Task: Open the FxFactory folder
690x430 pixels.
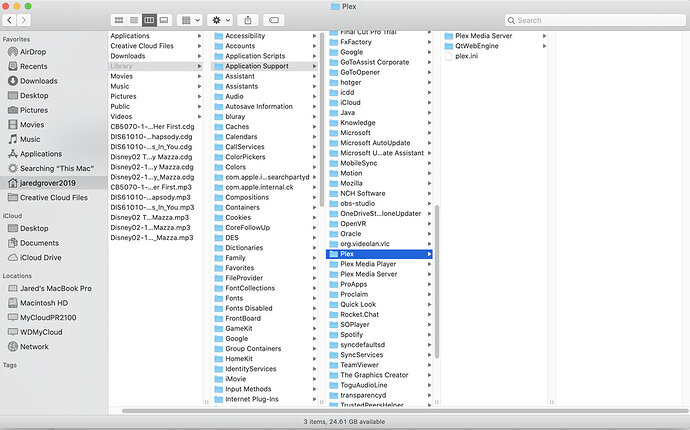Action: click(356, 42)
